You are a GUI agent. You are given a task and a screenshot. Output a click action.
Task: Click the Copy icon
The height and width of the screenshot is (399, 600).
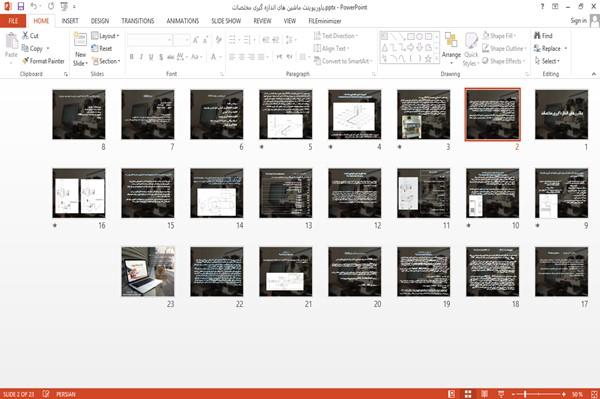click(x=25, y=48)
